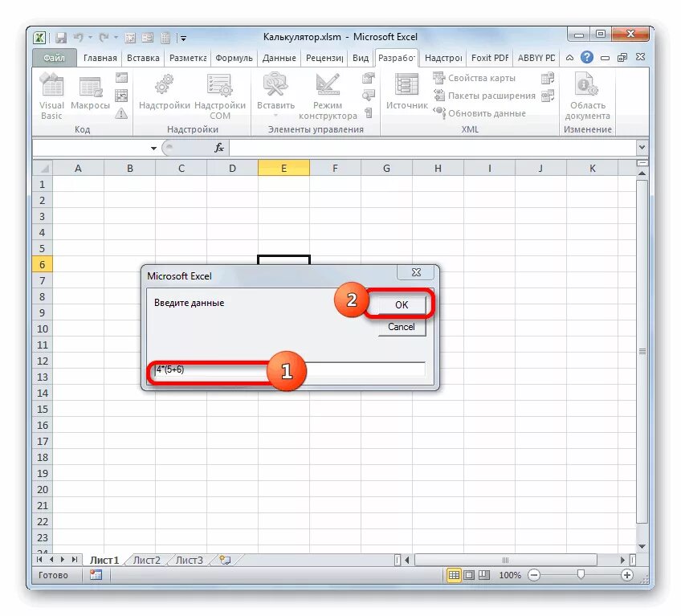Open Свойства карты
The height and width of the screenshot is (616, 681).
[x=475, y=78]
